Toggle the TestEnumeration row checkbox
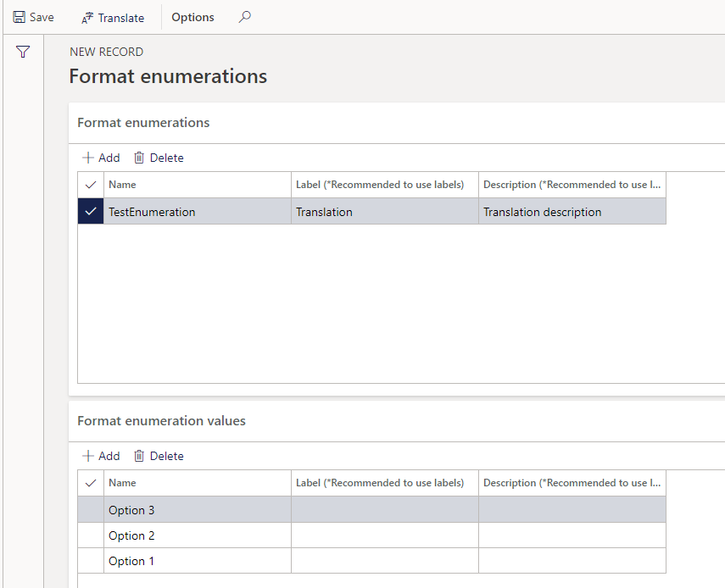The height and width of the screenshot is (588, 725). tap(90, 210)
